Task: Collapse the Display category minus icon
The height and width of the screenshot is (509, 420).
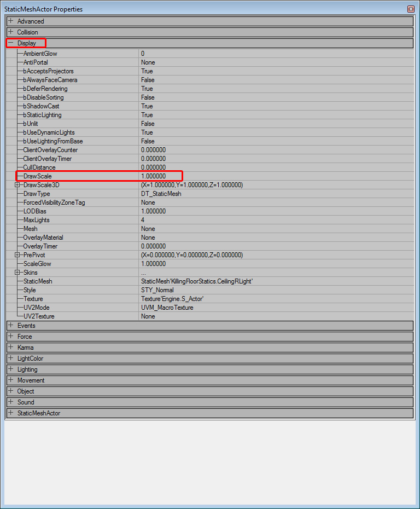Action: point(11,43)
